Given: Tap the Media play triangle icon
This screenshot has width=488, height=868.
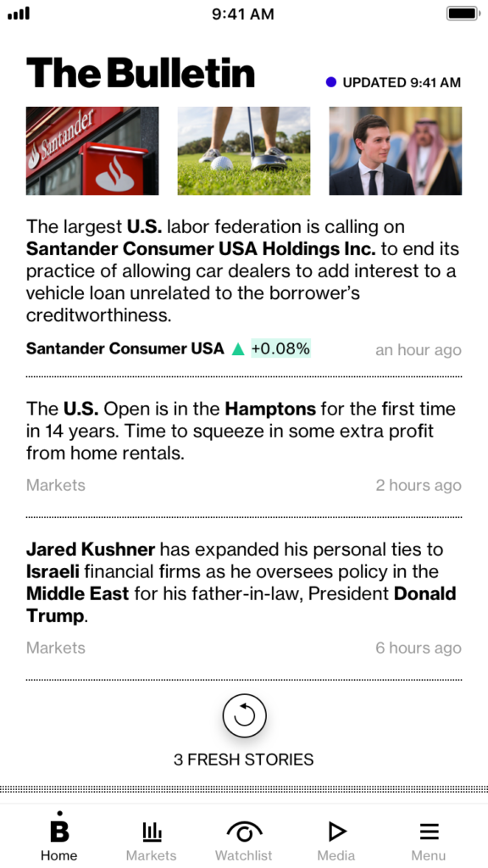Looking at the screenshot, I should 336,831.
